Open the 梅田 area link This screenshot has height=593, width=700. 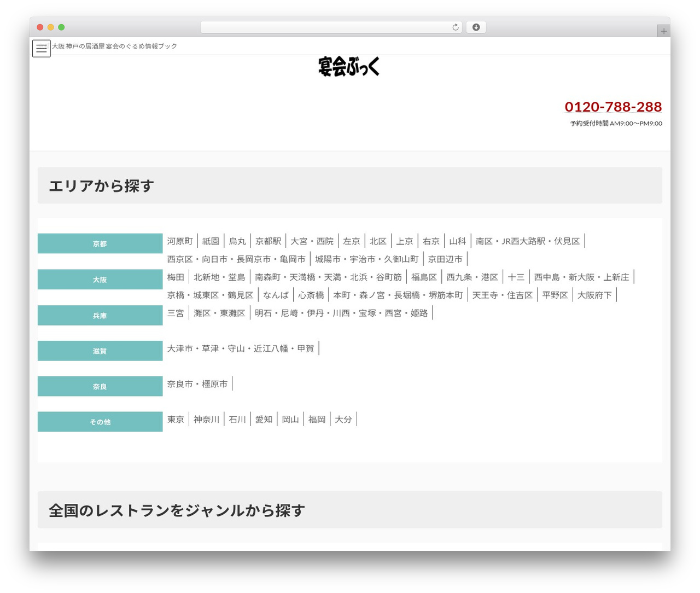[176, 277]
